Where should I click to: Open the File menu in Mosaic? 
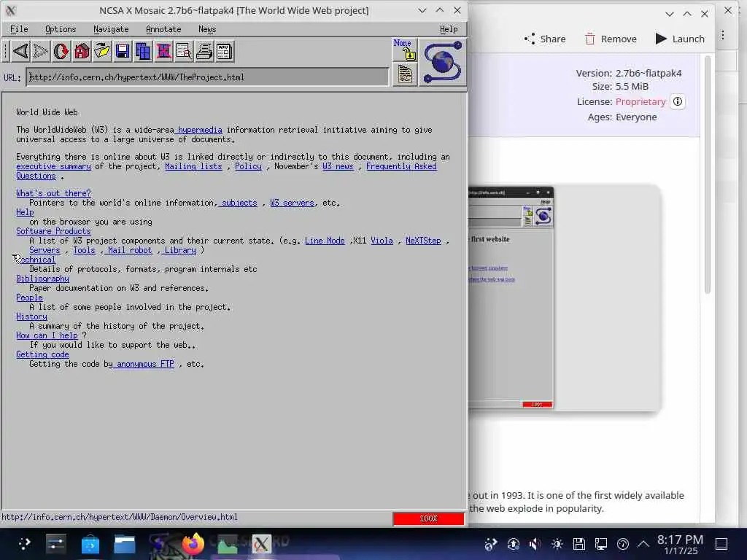click(x=19, y=29)
